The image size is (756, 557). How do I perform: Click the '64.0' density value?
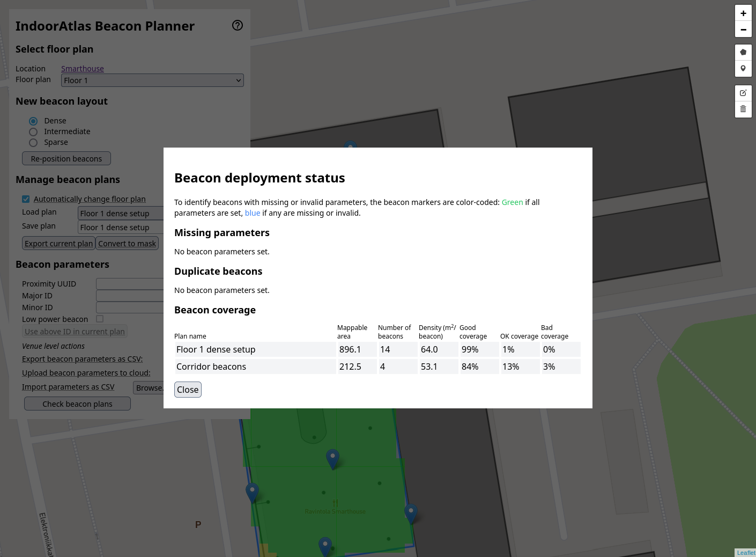click(x=439, y=349)
